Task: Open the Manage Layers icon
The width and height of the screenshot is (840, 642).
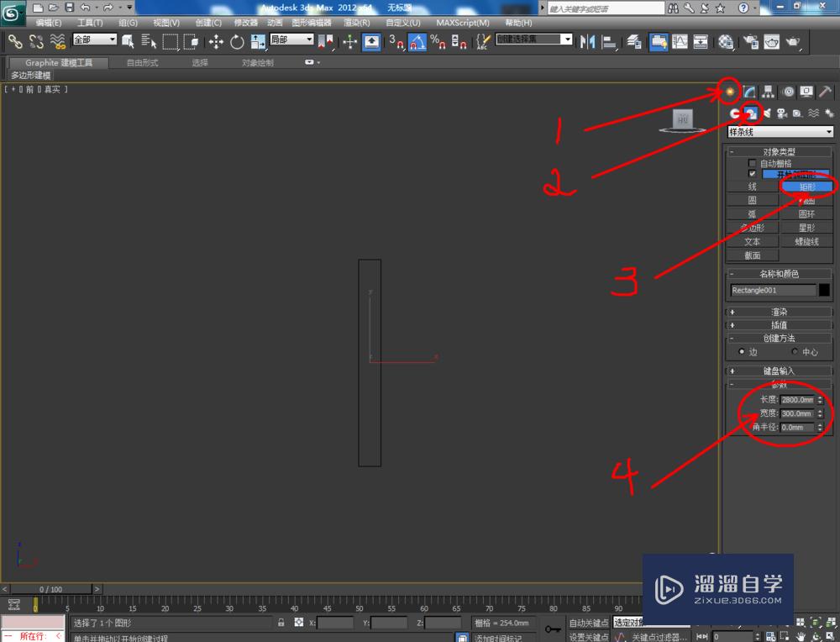Action: coord(634,41)
